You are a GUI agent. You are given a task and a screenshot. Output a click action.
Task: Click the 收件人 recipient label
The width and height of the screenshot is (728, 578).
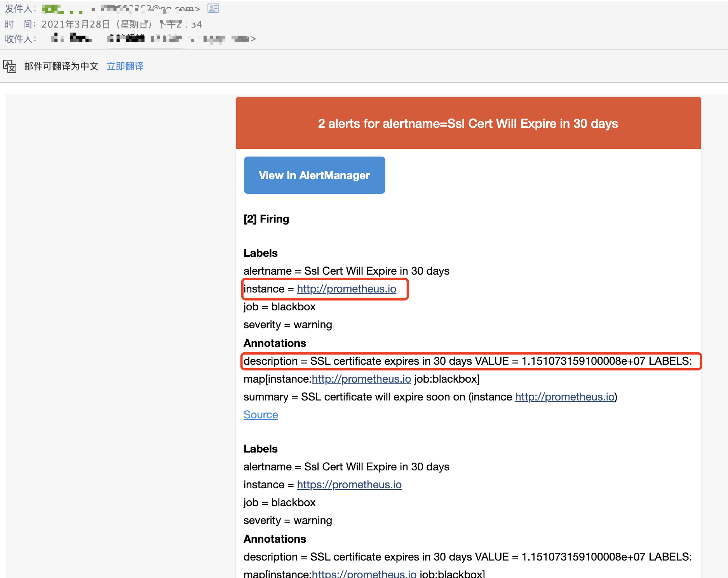pos(20,39)
